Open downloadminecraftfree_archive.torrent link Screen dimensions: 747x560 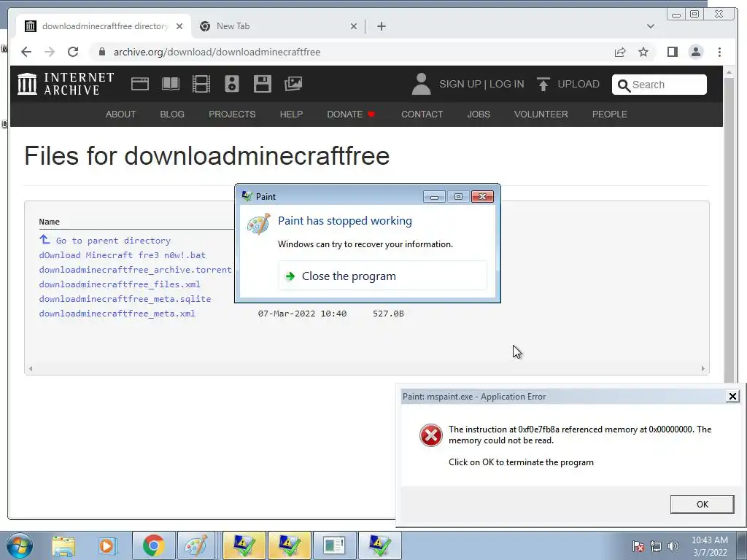(135, 270)
